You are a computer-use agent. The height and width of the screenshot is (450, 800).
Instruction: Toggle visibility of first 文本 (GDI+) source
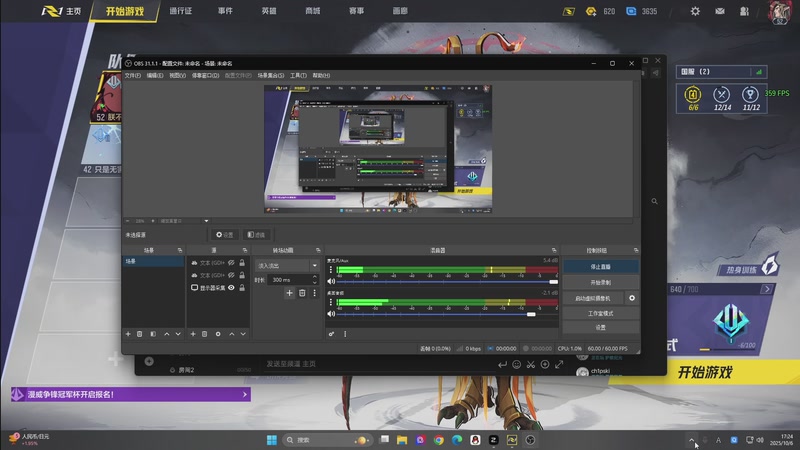click(231, 262)
